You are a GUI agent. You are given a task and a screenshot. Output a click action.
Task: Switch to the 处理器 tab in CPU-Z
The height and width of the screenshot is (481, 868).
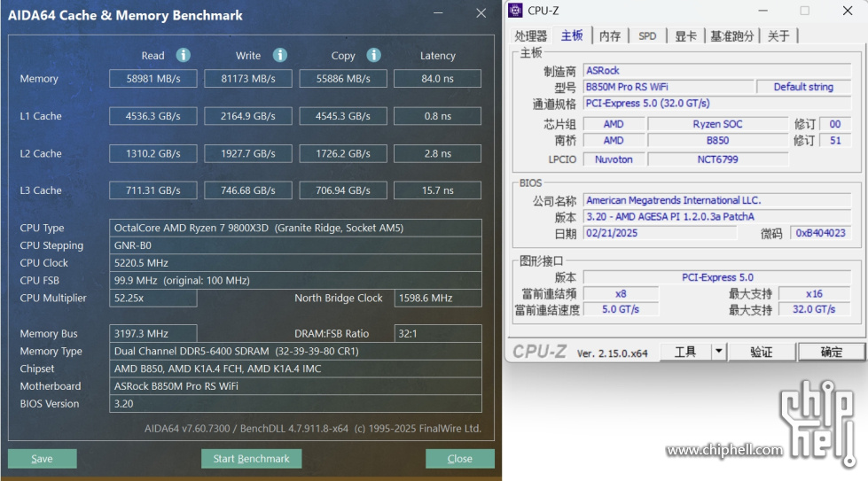pos(531,36)
